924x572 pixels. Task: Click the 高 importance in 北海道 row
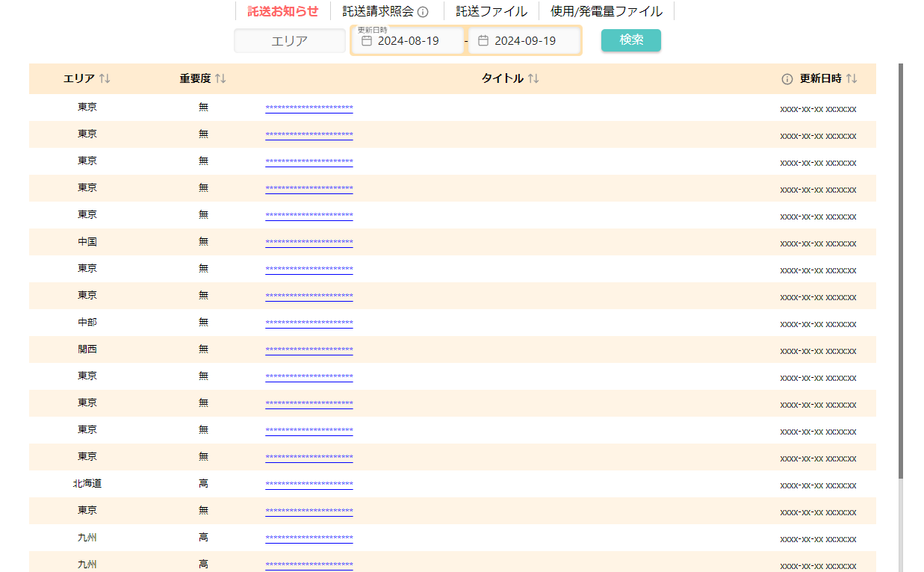coord(203,484)
